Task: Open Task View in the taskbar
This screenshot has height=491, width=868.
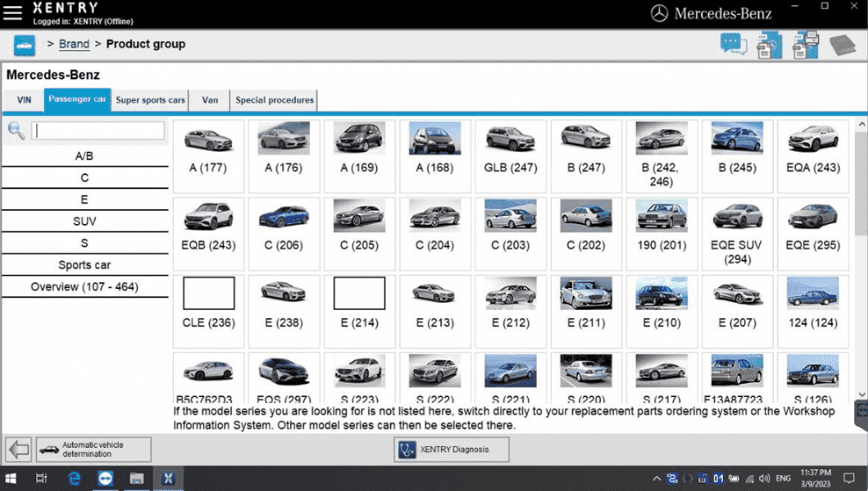Action: pyautogui.click(x=41, y=479)
